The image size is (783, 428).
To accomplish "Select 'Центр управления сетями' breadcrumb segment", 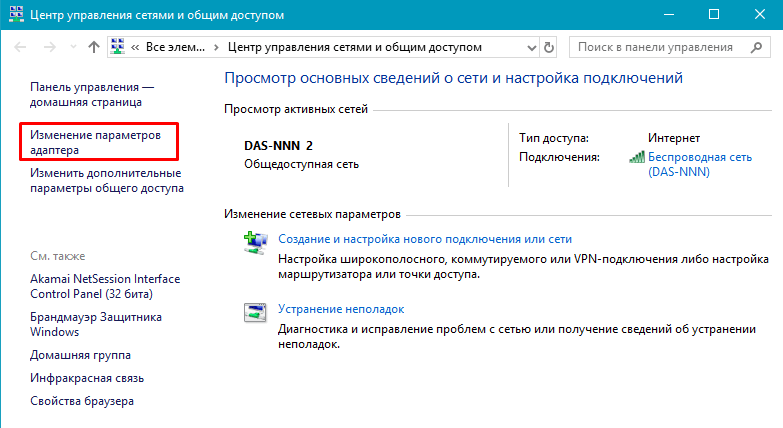I will coord(354,47).
